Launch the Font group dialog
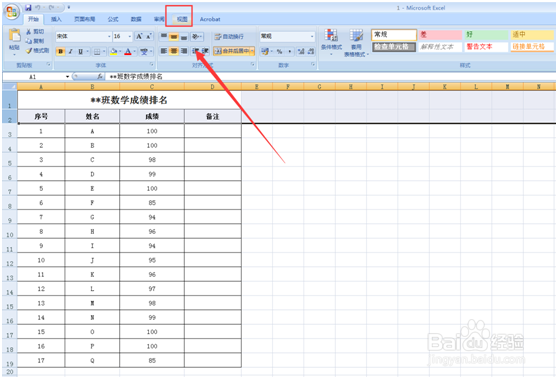The image size is (558, 379). click(x=152, y=65)
